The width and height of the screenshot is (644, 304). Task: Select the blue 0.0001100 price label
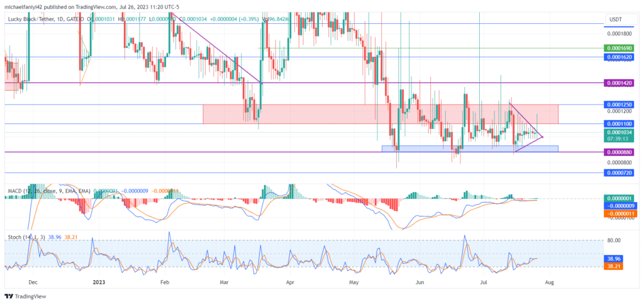point(619,123)
